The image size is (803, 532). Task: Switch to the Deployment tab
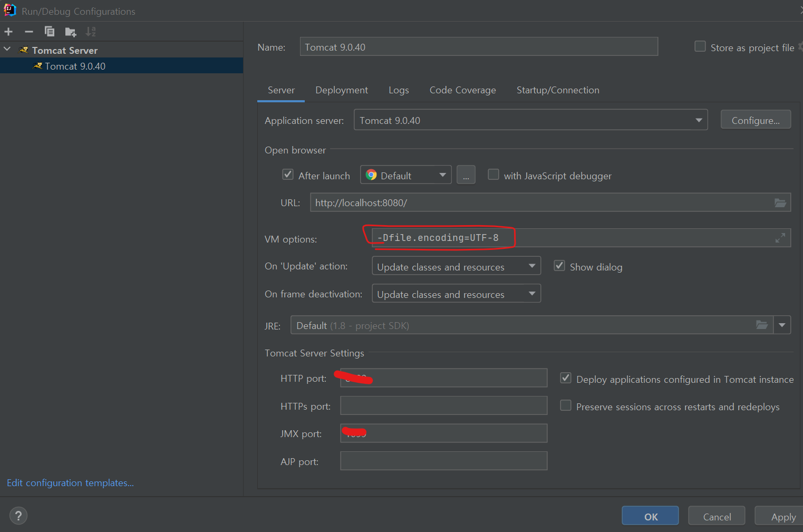click(x=342, y=90)
